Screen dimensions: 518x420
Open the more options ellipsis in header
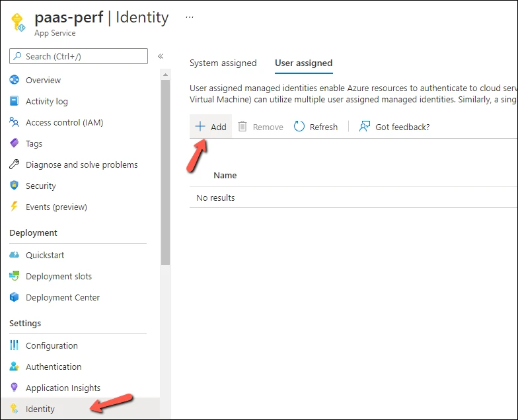pyautogui.click(x=189, y=17)
